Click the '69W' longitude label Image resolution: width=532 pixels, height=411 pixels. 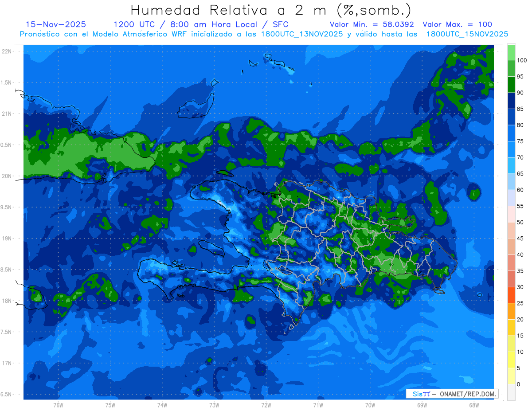[422, 405]
